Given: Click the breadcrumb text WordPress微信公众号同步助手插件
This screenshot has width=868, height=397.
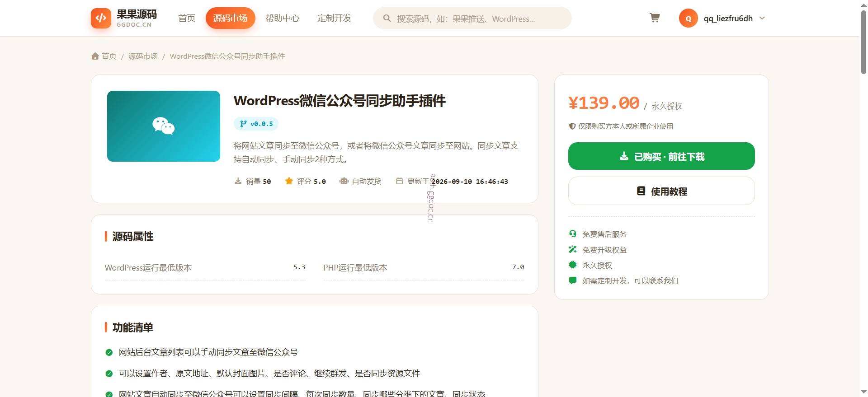Looking at the screenshot, I should (227, 56).
